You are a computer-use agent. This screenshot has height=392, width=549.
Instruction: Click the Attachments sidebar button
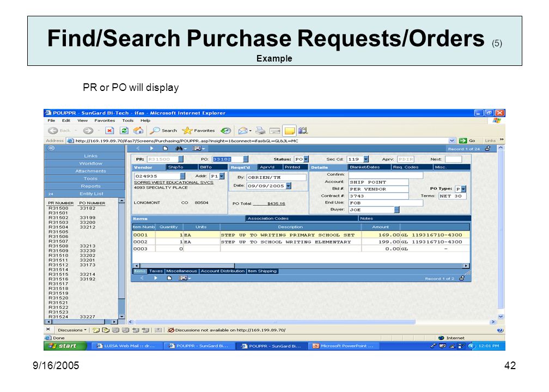pos(90,171)
